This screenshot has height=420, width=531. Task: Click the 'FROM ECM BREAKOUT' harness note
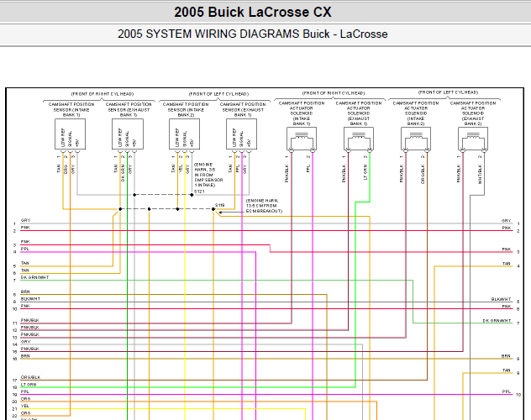pos(264,206)
